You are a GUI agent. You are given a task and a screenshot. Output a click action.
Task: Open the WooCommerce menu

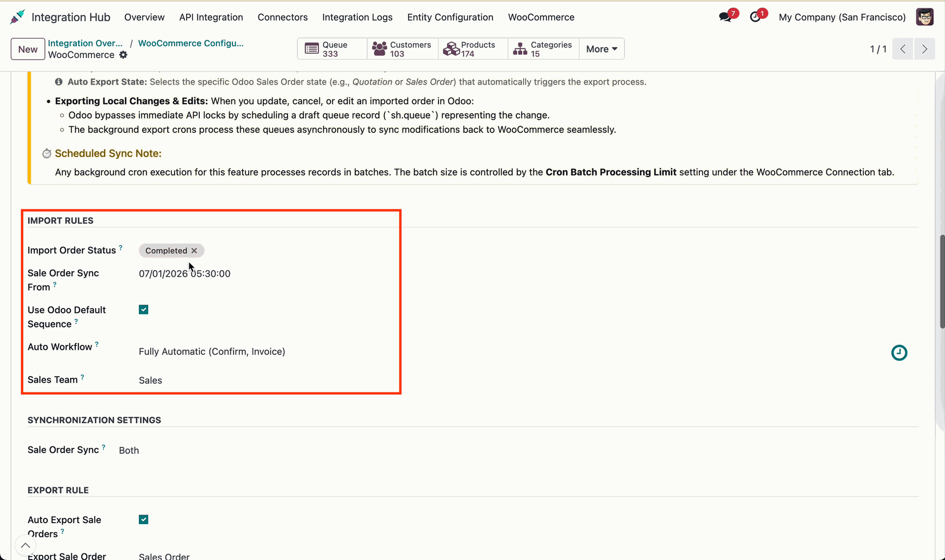[541, 17]
